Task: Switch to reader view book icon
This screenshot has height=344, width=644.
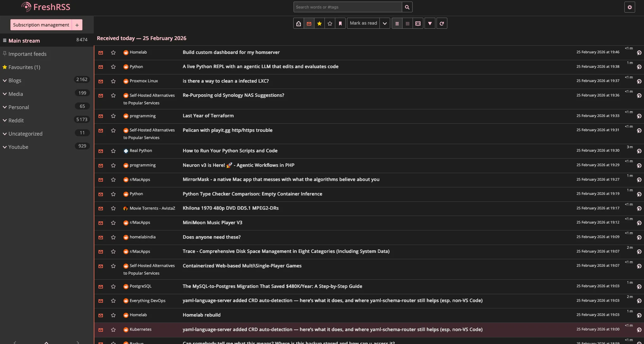Action: click(418, 23)
